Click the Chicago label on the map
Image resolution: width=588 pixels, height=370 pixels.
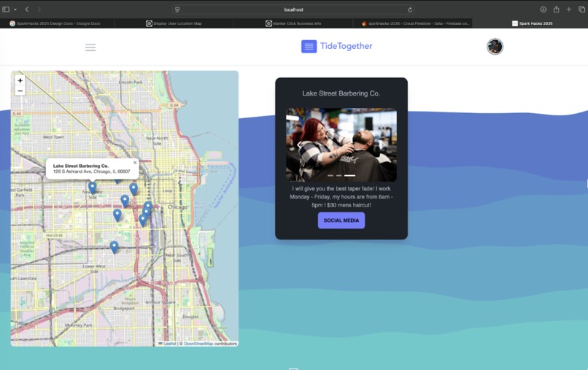tap(177, 207)
